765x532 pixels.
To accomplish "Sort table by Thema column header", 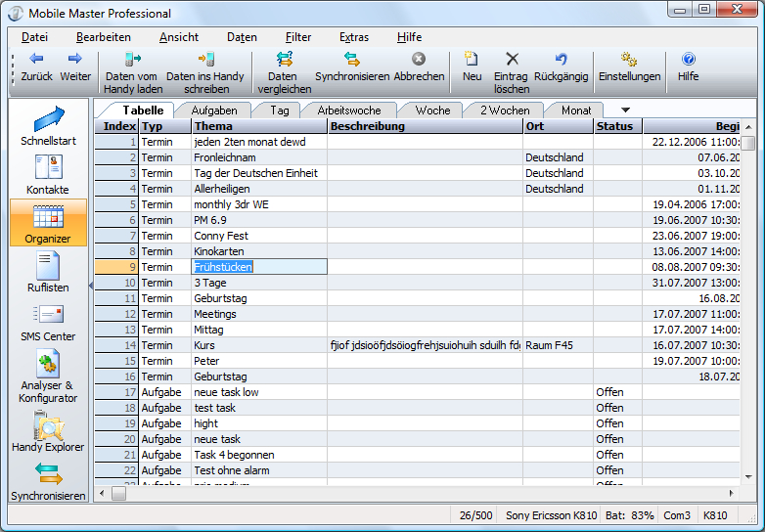I will (x=258, y=126).
